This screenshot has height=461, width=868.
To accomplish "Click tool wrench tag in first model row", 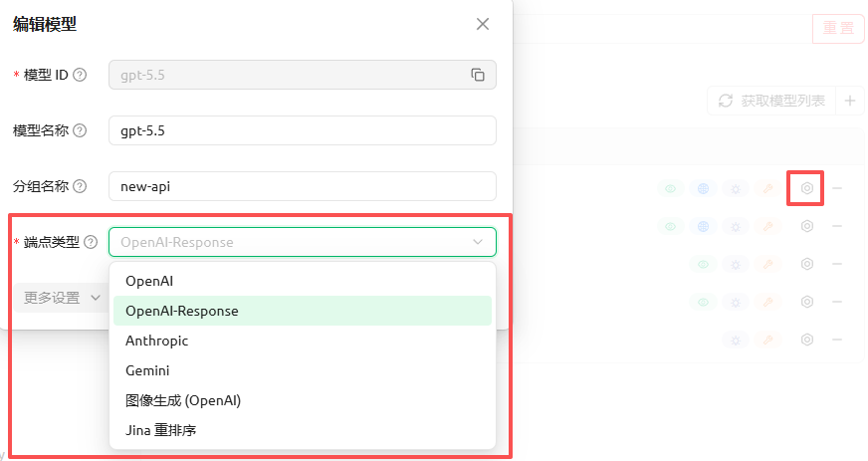I will [x=768, y=189].
